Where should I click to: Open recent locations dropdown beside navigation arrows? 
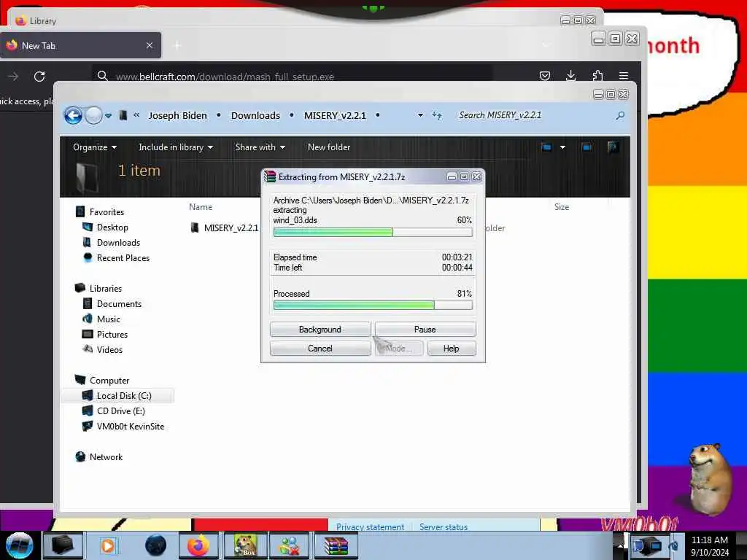click(108, 115)
